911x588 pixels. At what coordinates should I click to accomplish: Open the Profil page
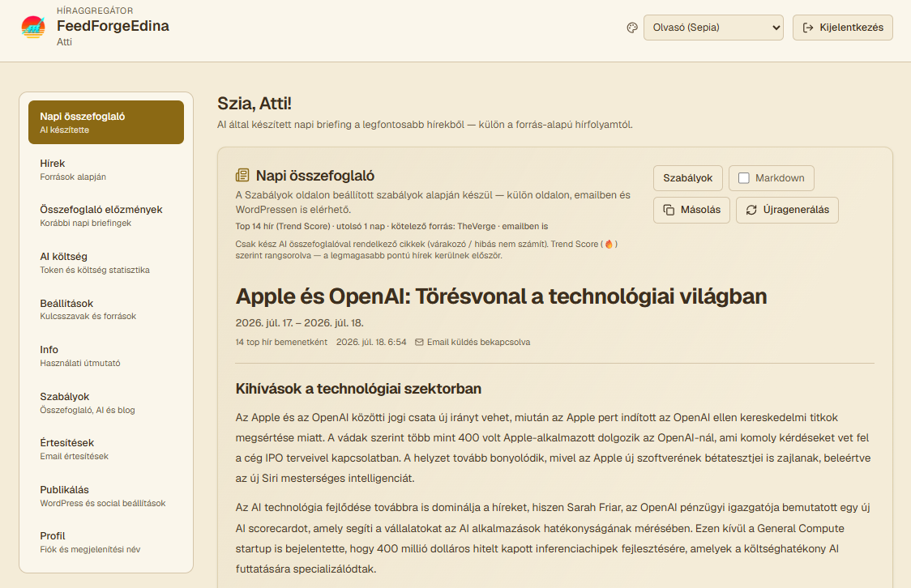[106, 542]
